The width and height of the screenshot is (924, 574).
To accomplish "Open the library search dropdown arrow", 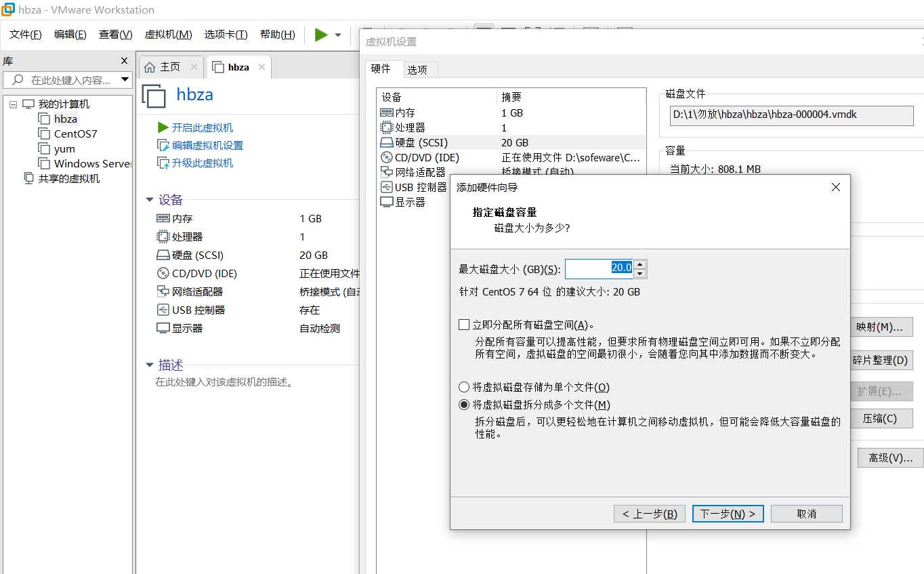I will (x=125, y=79).
